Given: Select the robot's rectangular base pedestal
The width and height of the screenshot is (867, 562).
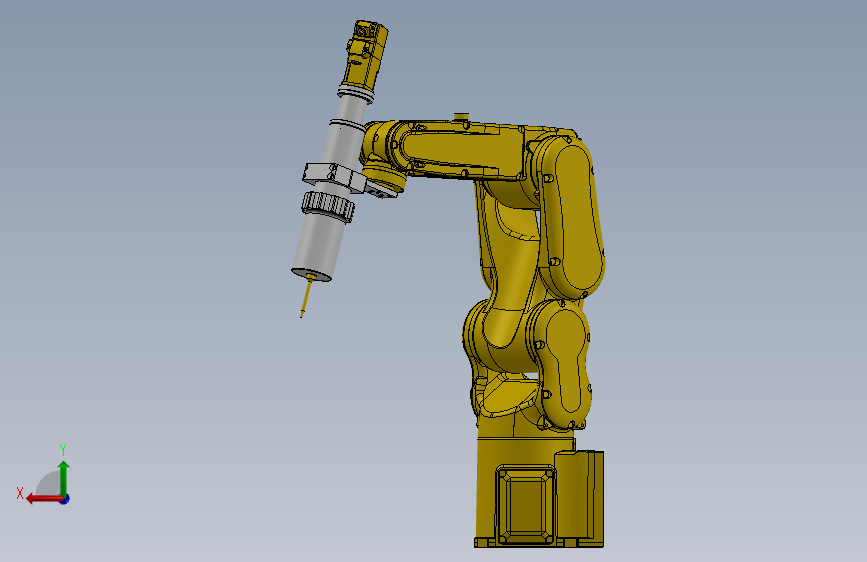Looking at the screenshot, I should 539,491.
